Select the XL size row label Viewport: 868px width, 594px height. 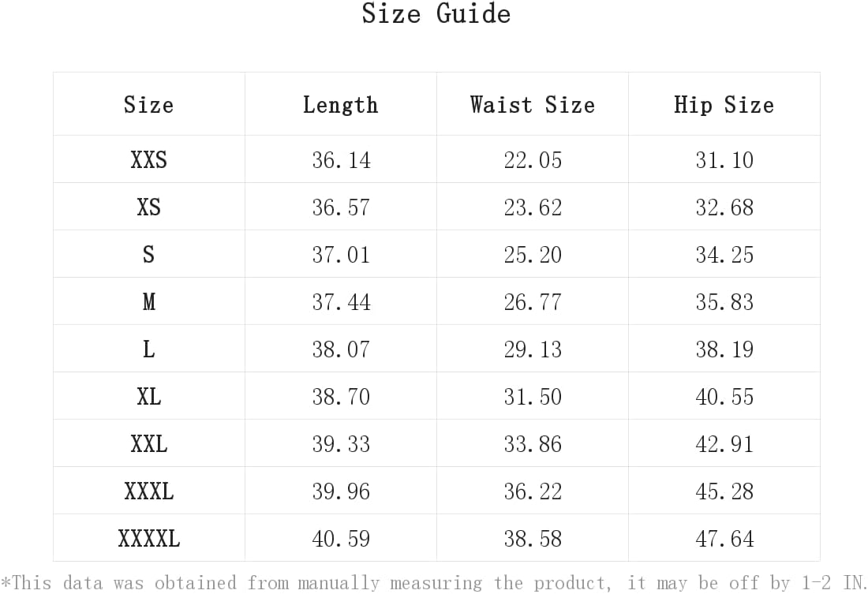(x=149, y=397)
